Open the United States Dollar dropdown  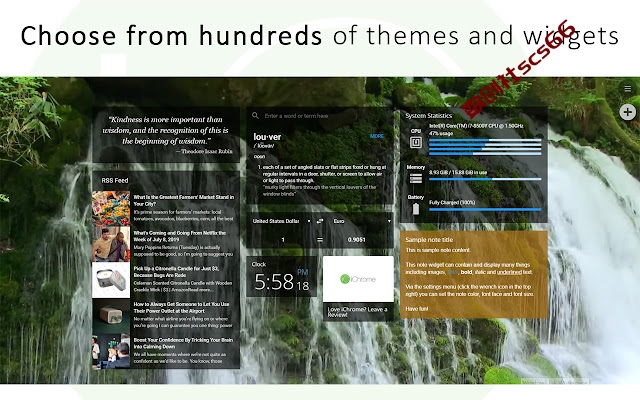coord(281,221)
